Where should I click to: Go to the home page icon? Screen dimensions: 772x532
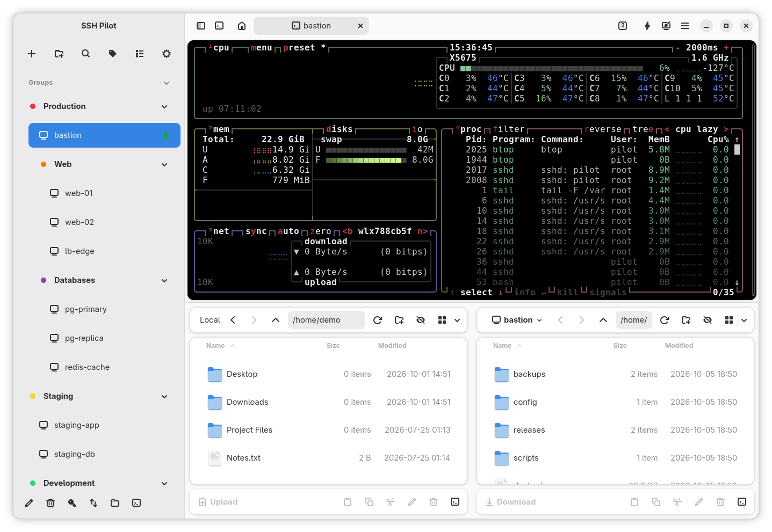pyautogui.click(x=242, y=26)
